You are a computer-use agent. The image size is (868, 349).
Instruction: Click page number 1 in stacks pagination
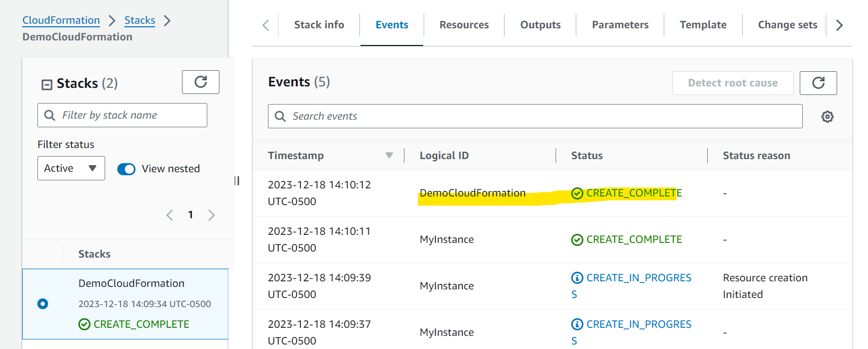pyautogui.click(x=191, y=215)
